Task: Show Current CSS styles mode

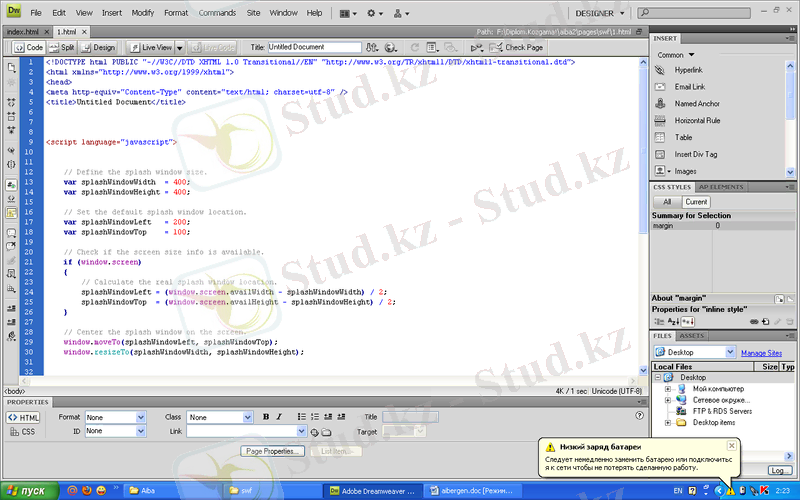Action: pos(696,202)
